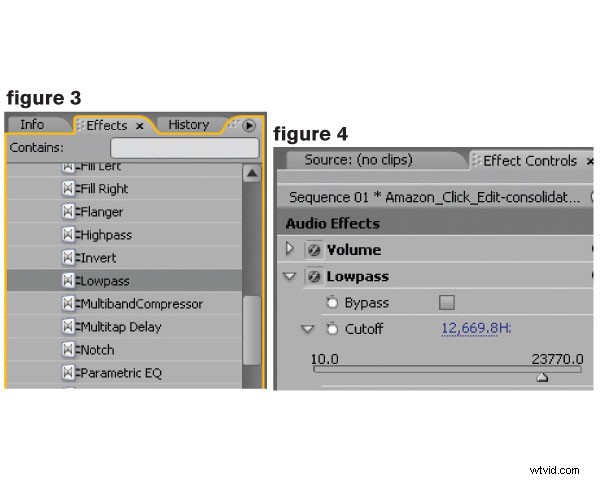Click the Sequence 01 clip name text
600x480 pixels.
tap(434, 198)
